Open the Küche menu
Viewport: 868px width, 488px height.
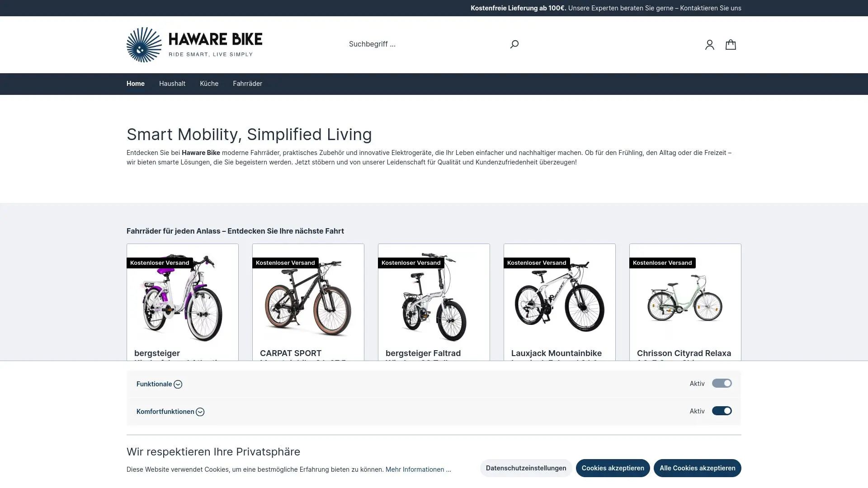[209, 84]
